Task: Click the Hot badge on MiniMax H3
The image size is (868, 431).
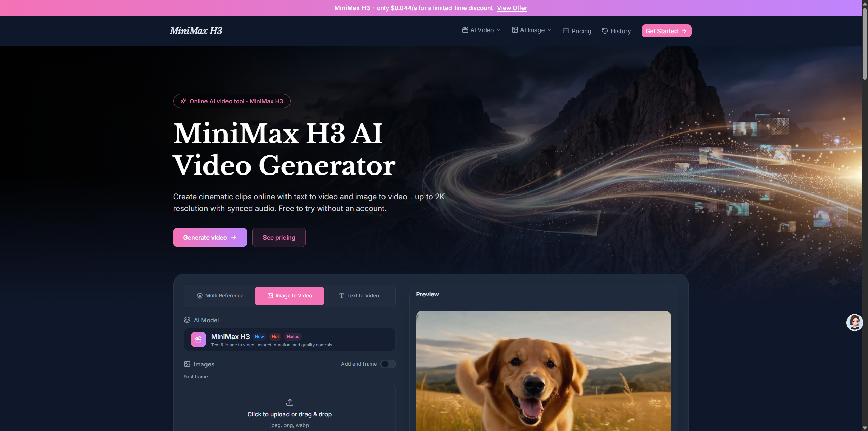Action: tap(275, 336)
